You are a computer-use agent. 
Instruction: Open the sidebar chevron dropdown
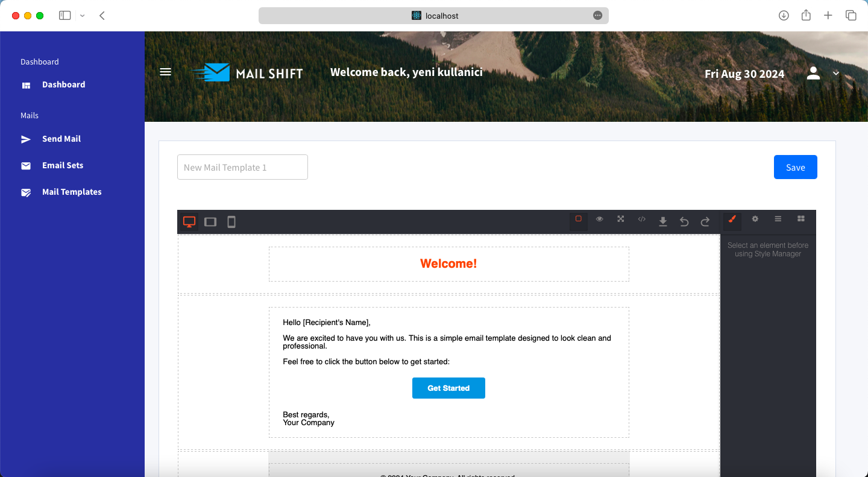[83, 15]
